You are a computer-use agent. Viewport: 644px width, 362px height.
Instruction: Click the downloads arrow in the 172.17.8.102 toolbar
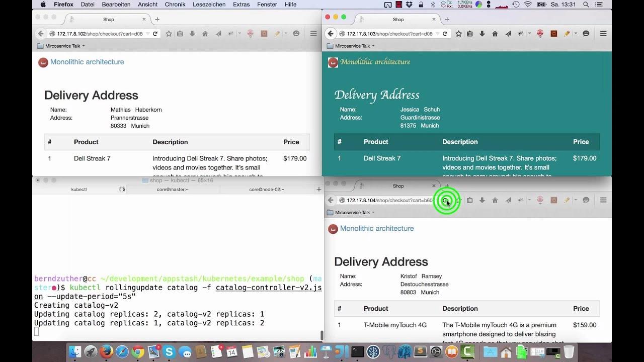click(192, 34)
